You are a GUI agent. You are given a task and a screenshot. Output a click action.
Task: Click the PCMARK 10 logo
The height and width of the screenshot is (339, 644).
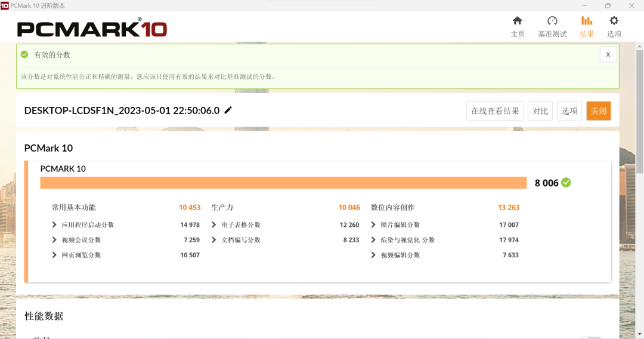(x=92, y=28)
